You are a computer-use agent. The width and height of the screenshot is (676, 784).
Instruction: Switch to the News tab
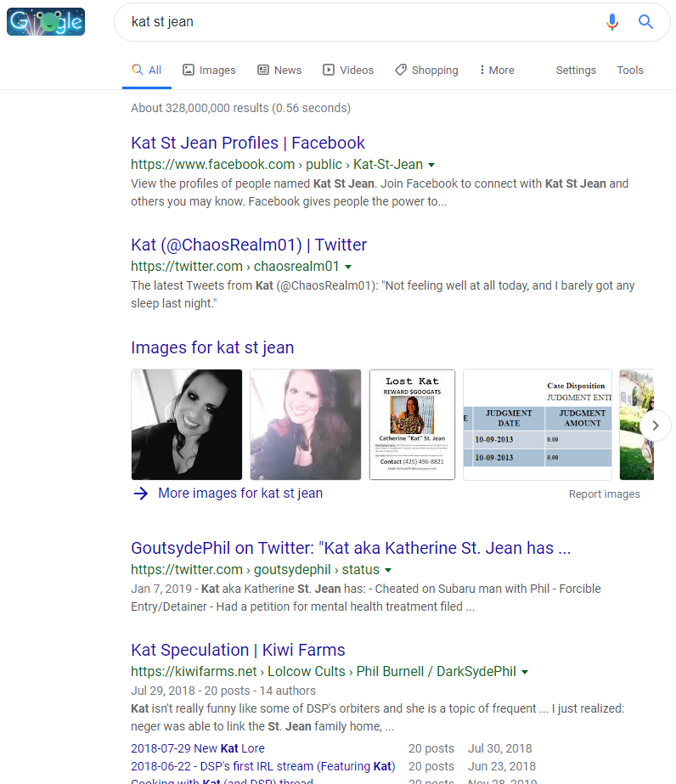(x=279, y=71)
